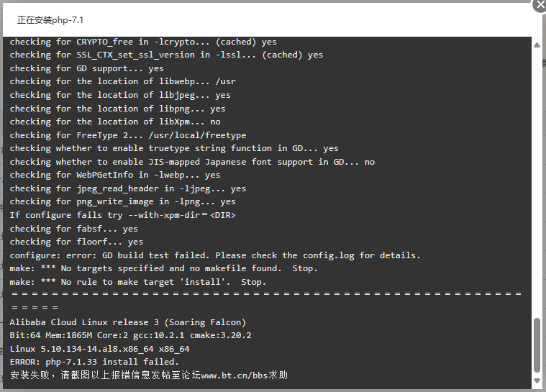Click the libwebp location /usr line
546x392 pixels.
[x=122, y=81]
